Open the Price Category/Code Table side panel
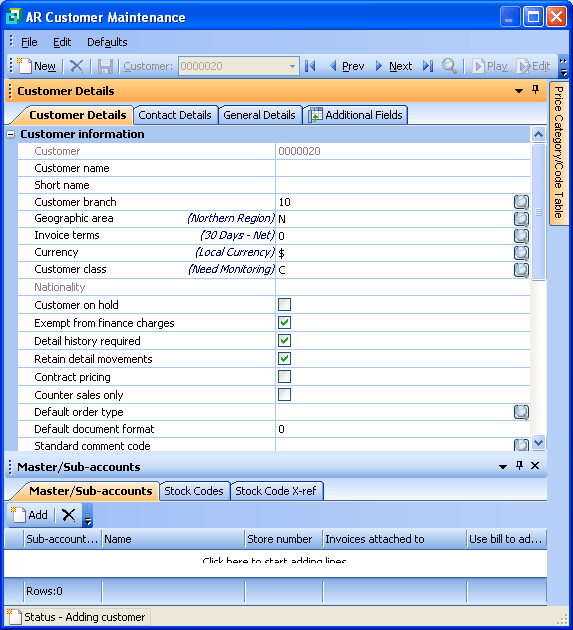 (559, 153)
